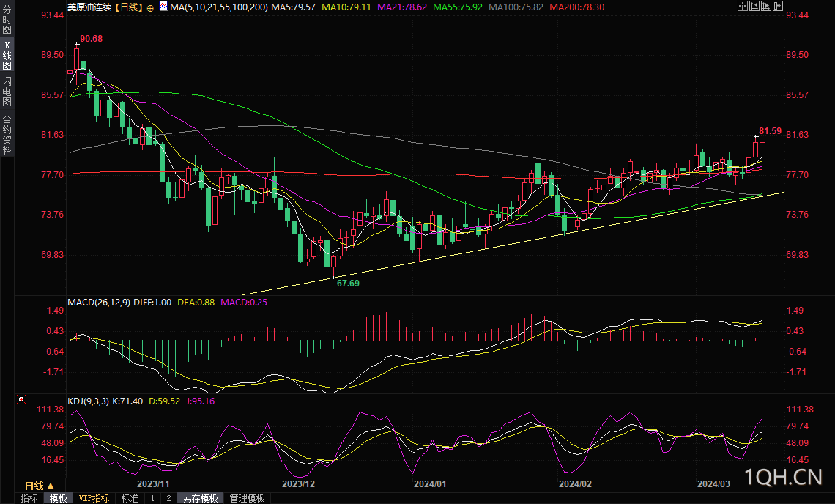Toggle the crosshair cursor icon at top right
The image size is (835, 504).
742,6
